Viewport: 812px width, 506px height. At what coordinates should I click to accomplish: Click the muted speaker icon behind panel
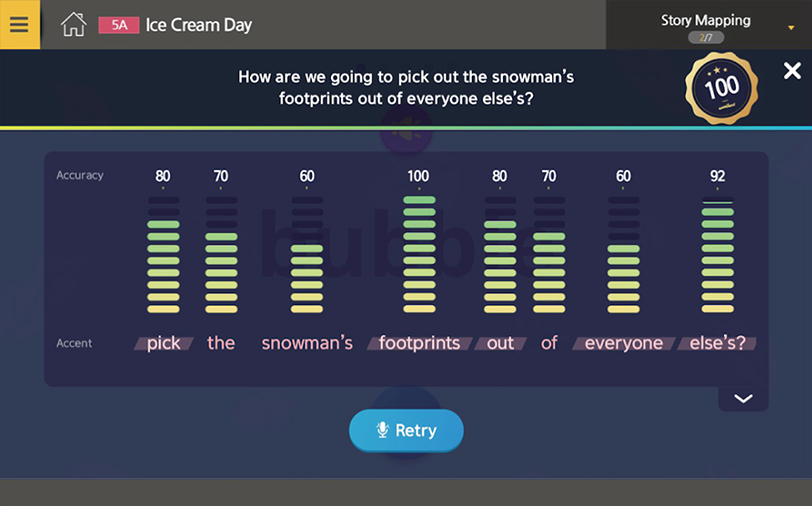click(406, 131)
